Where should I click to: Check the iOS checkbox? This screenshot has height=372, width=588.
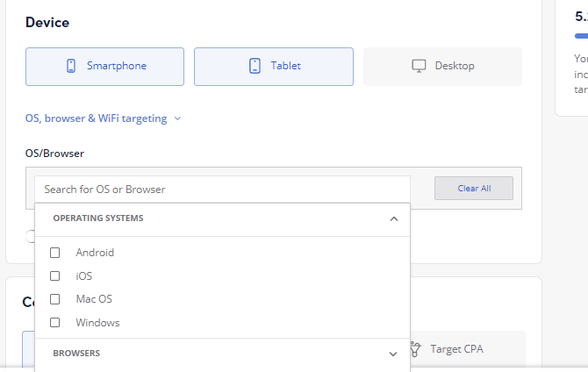(x=54, y=276)
